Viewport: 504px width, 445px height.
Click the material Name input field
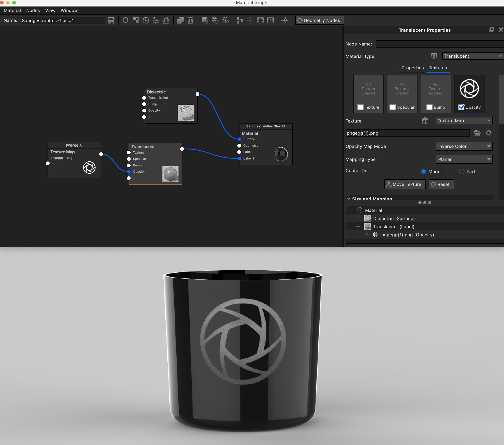63,21
